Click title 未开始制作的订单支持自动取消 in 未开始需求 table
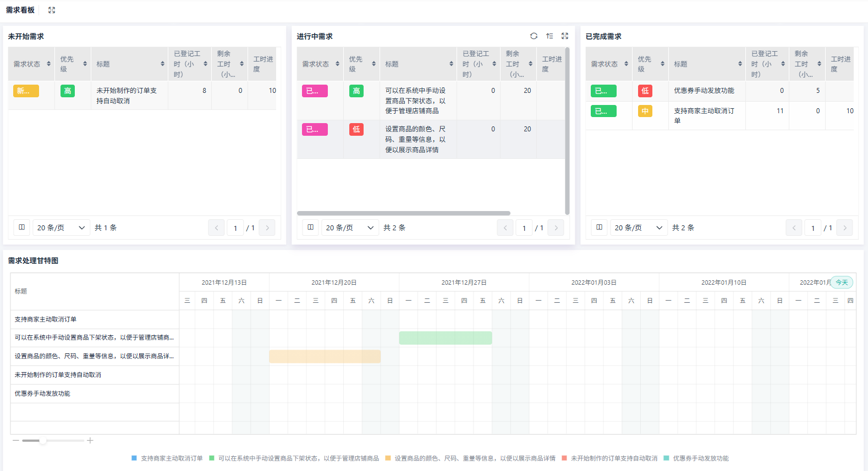868x471 pixels. coord(127,96)
